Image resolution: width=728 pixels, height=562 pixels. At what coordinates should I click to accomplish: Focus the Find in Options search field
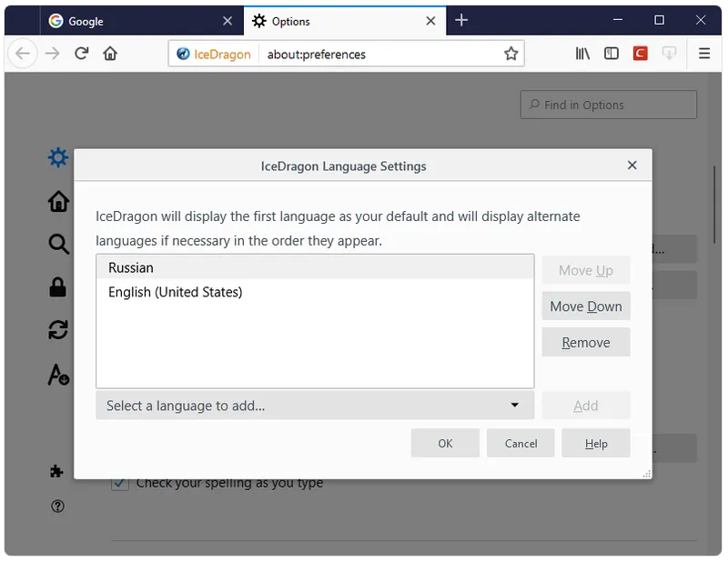[x=608, y=105]
